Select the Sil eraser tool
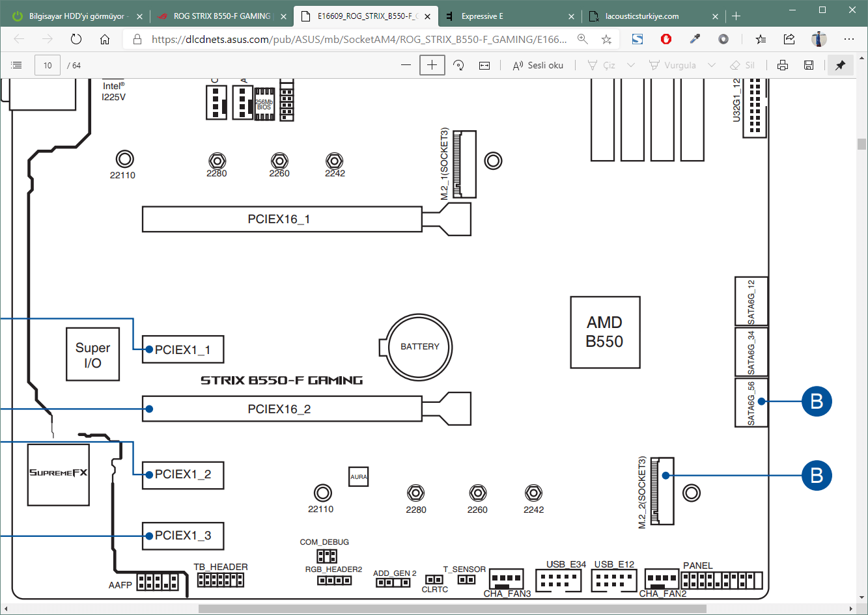868x615 pixels. tap(742, 65)
